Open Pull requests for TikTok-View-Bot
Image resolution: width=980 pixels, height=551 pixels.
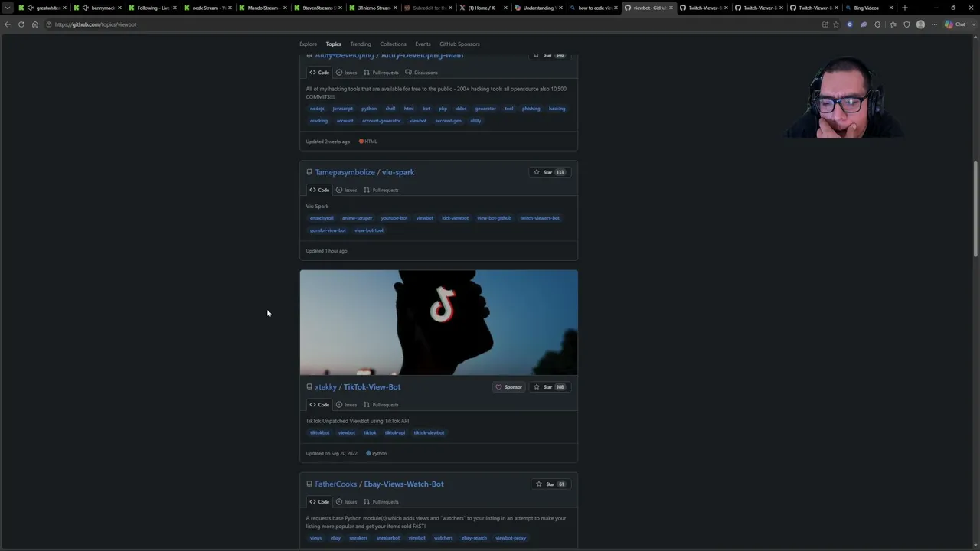pyautogui.click(x=381, y=405)
